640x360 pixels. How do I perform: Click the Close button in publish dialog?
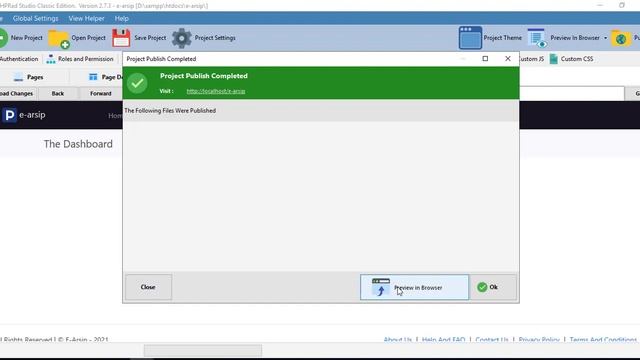148,287
